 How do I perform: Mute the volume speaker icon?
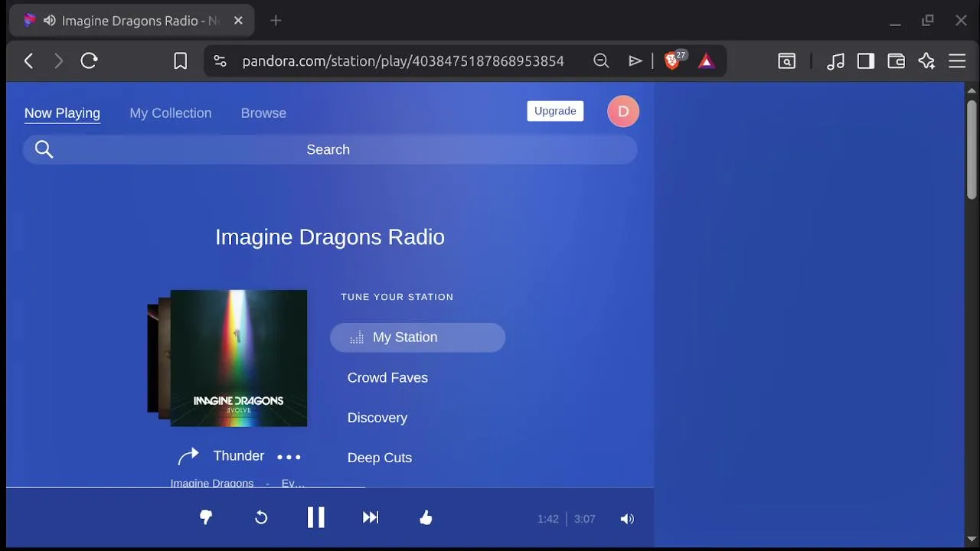[x=627, y=519]
